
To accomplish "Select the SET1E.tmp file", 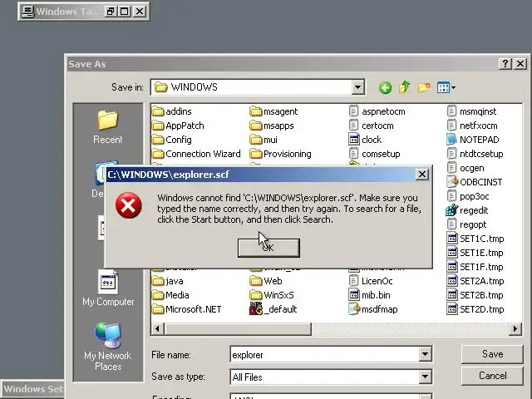I will (475, 253).
